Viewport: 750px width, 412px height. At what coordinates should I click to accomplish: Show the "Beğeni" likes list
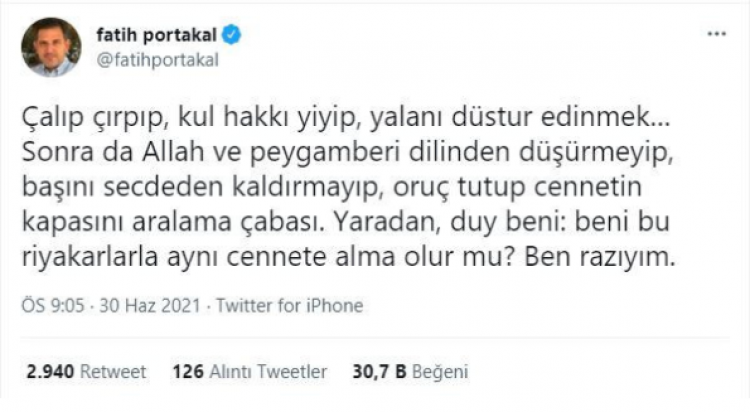click(442, 372)
